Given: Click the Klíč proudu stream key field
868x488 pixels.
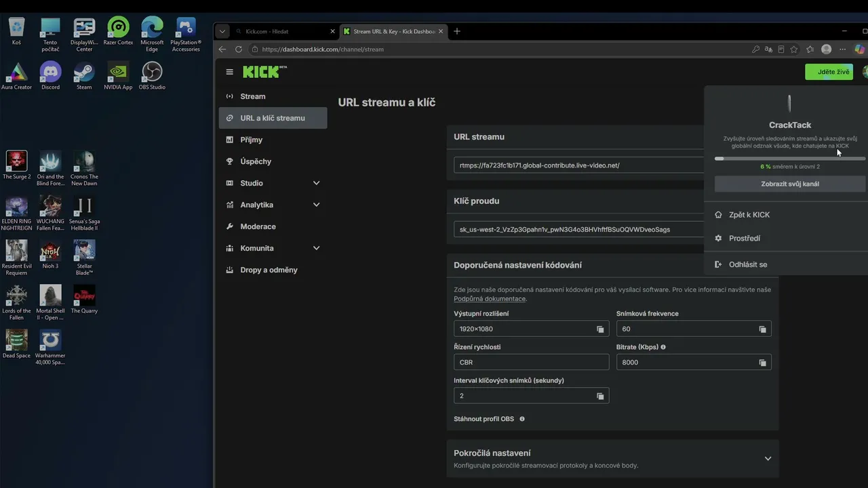Looking at the screenshot, I should click(x=580, y=230).
